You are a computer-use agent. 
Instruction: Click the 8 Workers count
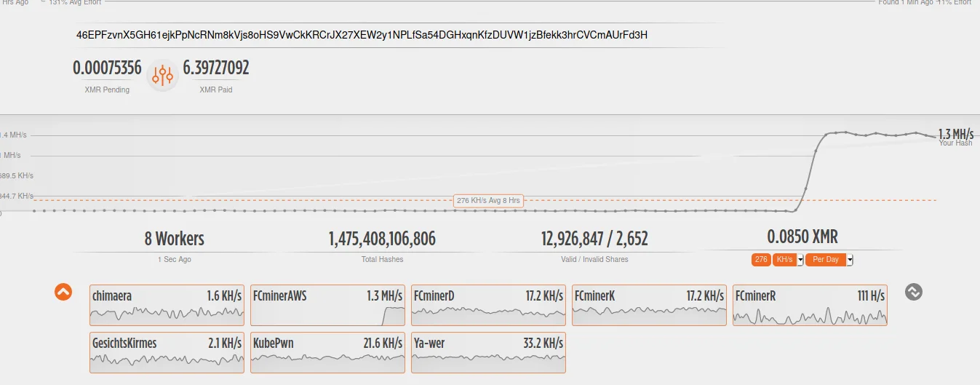pyautogui.click(x=175, y=239)
